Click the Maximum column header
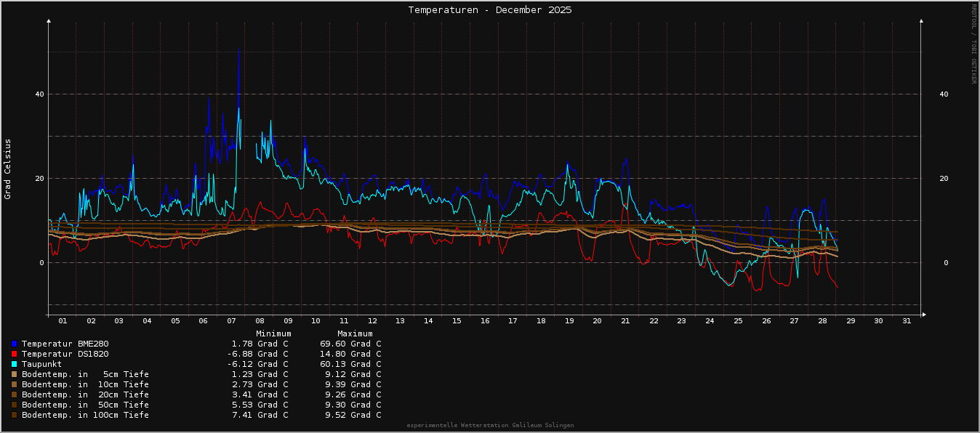This screenshot has height=433, width=980. [355, 333]
